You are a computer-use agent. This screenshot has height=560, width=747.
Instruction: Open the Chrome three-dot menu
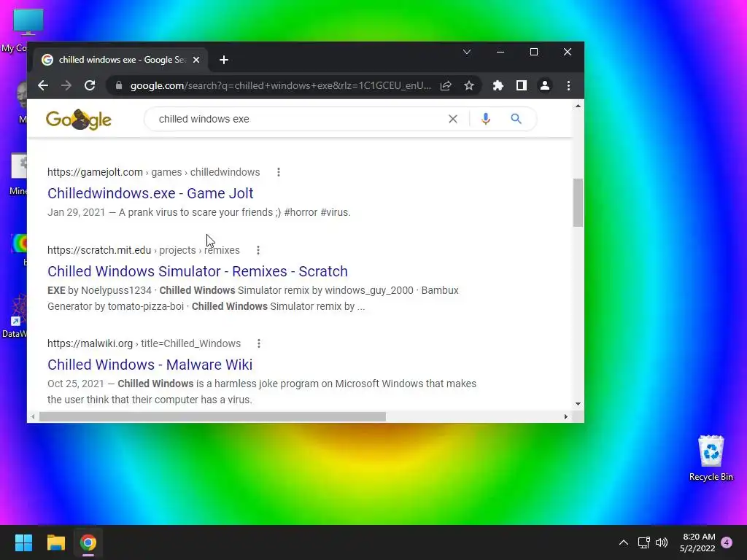point(568,86)
